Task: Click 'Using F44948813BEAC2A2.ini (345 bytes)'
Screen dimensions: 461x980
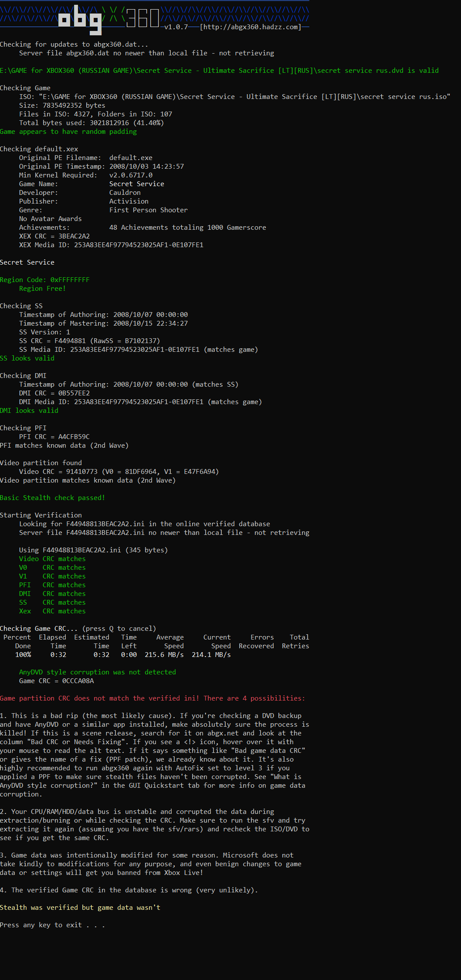Action: 94,550
